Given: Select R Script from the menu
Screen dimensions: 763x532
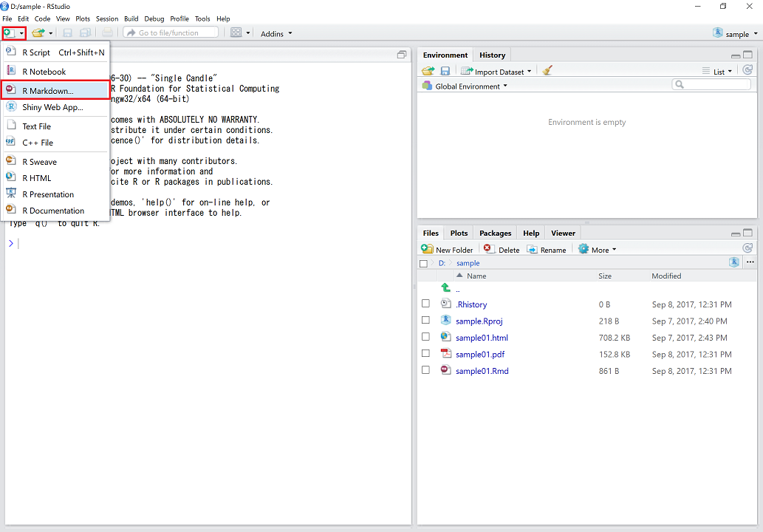Looking at the screenshot, I should pos(55,52).
